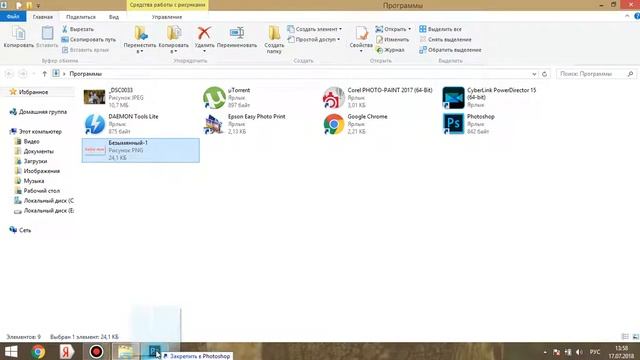The width and height of the screenshot is (640, 360).
Task: Switch to large icons view in status bar
Action: 636,337
